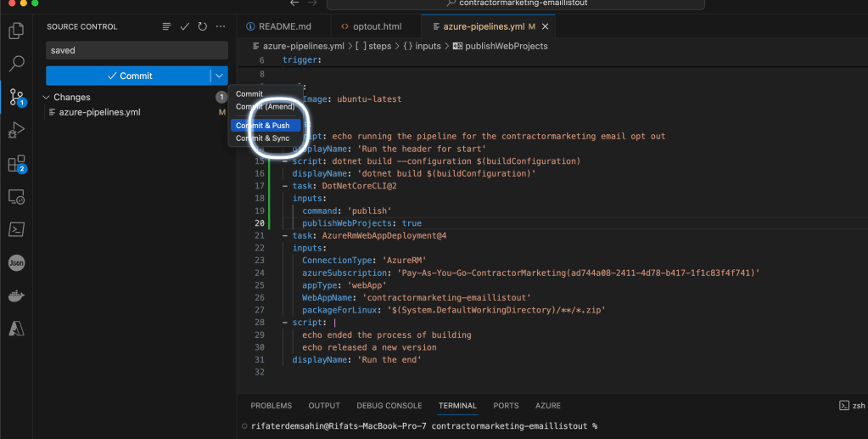Select the TERMINAL panel tab

[x=458, y=406]
